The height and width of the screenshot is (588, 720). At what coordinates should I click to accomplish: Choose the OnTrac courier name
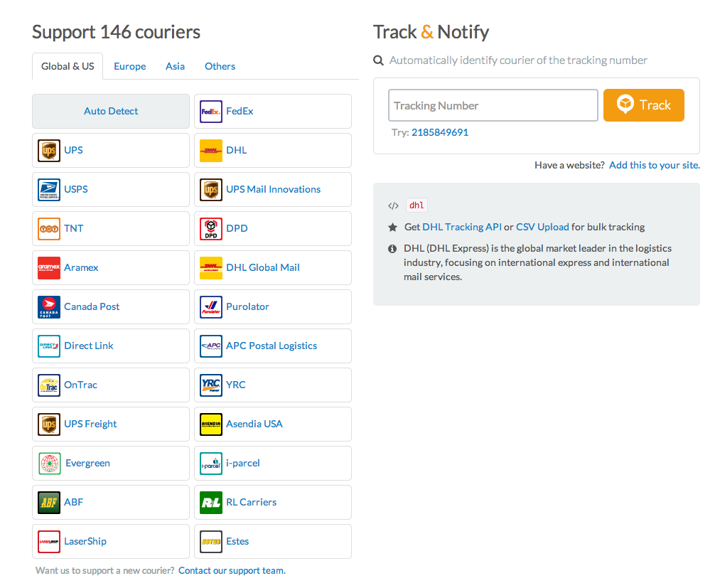pyautogui.click(x=81, y=385)
